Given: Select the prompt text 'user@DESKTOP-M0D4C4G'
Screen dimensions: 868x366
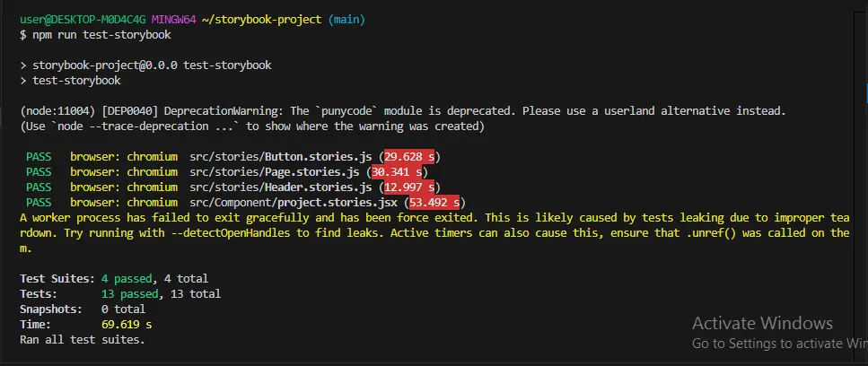Looking at the screenshot, I should [x=83, y=20].
